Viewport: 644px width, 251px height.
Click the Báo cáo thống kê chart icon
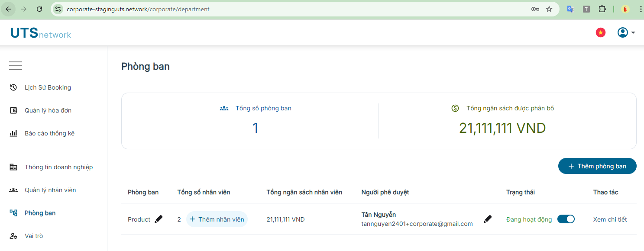click(x=13, y=133)
